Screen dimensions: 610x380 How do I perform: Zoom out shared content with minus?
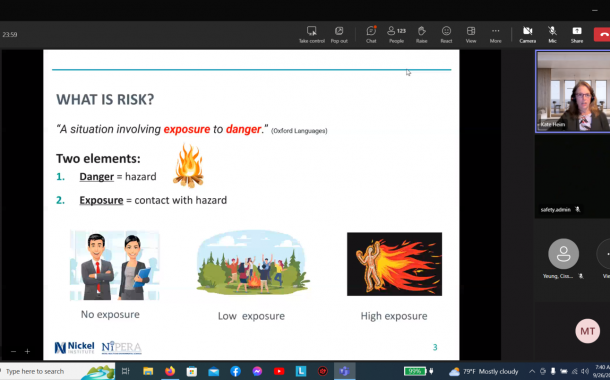[x=13, y=351]
